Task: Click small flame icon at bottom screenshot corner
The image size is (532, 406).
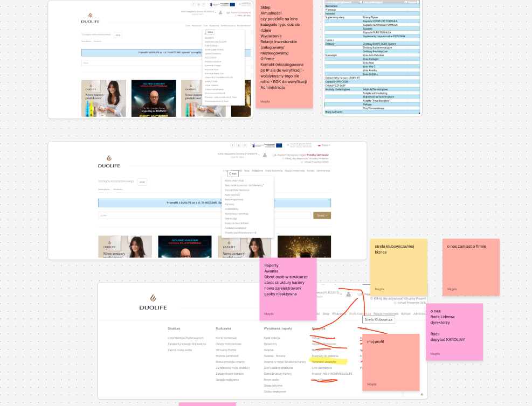Action: (422, 394)
